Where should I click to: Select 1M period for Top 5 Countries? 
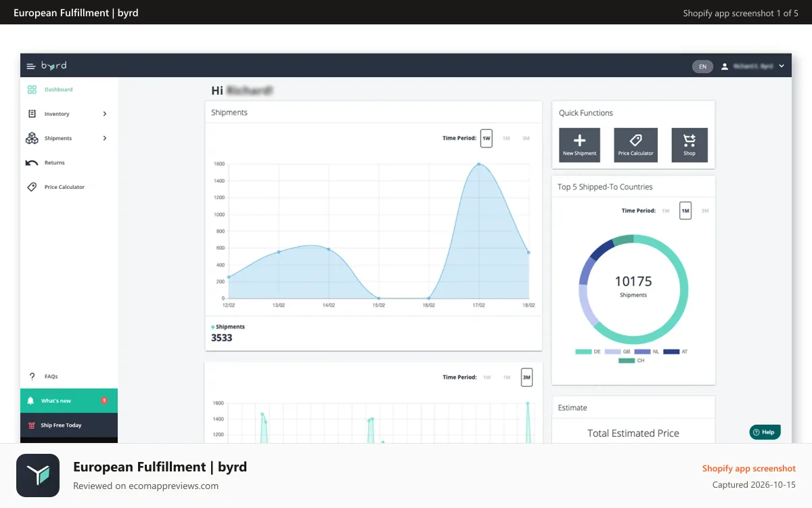click(x=685, y=211)
